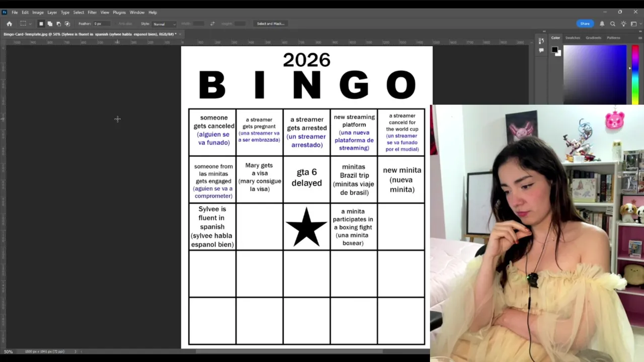Click the rainbow hue slider bar
Image resolution: width=644 pixels, height=362 pixels.
tap(635, 74)
